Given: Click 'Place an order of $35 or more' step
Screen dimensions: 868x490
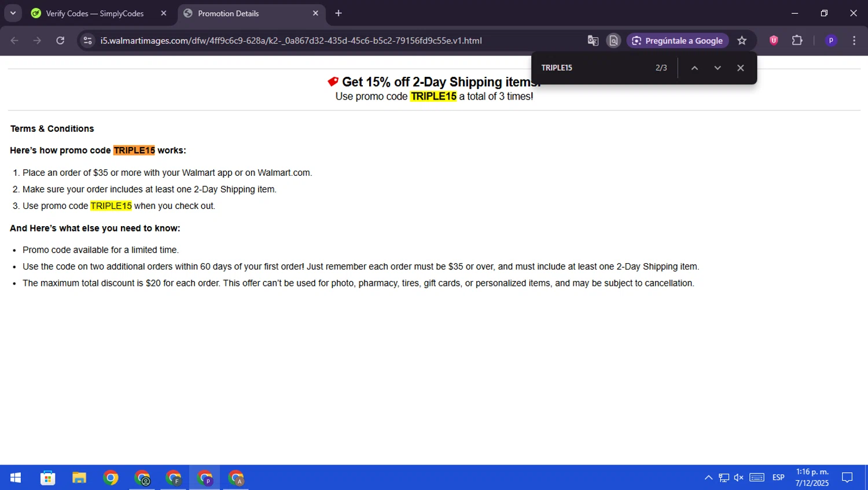Looking at the screenshot, I should 167,173.
